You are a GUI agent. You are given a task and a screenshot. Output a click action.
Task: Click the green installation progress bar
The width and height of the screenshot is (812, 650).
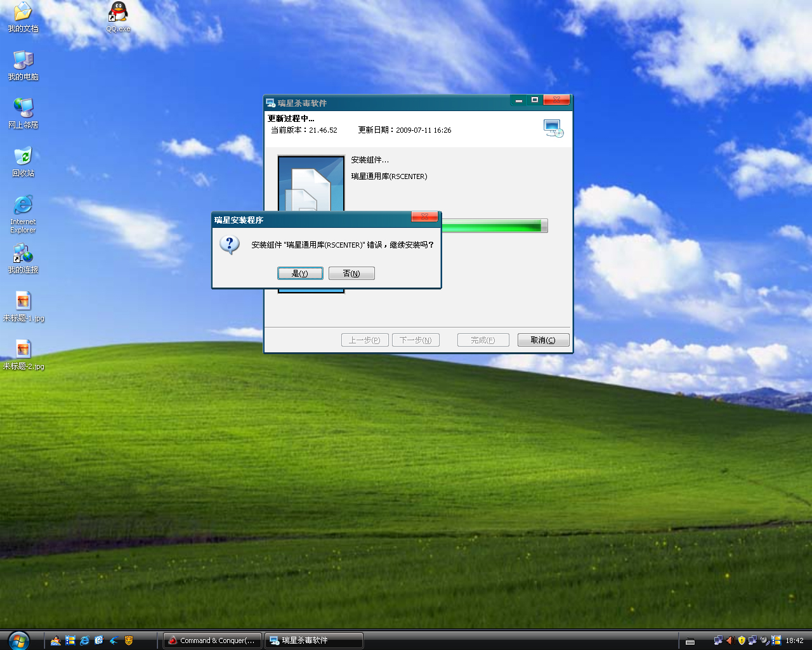pyautogui.click(x=495, y=226)
